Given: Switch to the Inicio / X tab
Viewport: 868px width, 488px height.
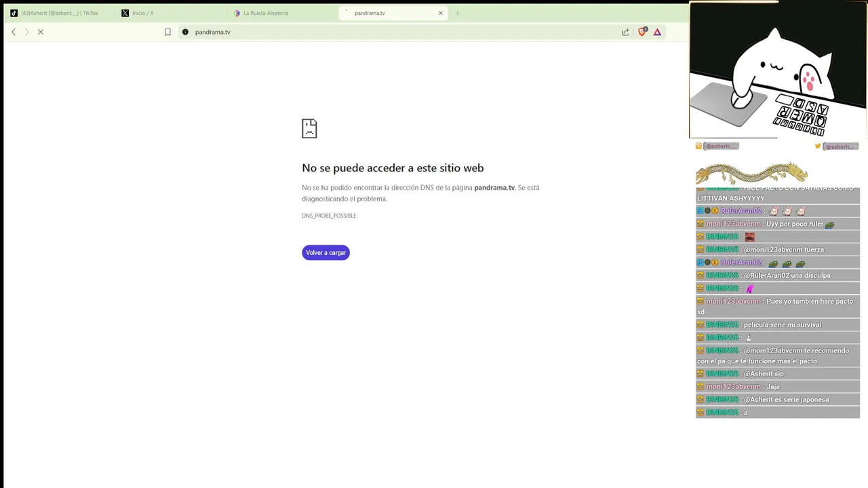Looking at the screenshot, I should click(x=170, y=13).
